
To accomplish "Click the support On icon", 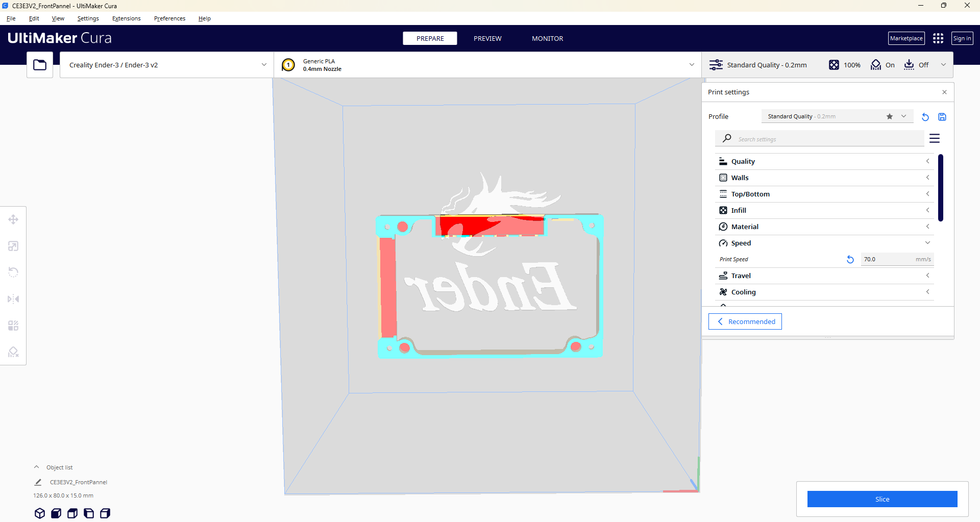I will (876, 65).
